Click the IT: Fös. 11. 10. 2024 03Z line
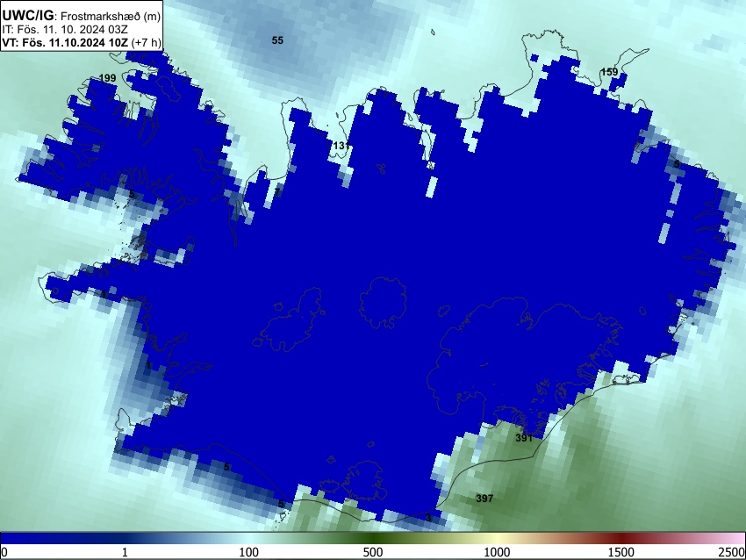The width and height of the screenshot is (746, 560). coord(65,30)
